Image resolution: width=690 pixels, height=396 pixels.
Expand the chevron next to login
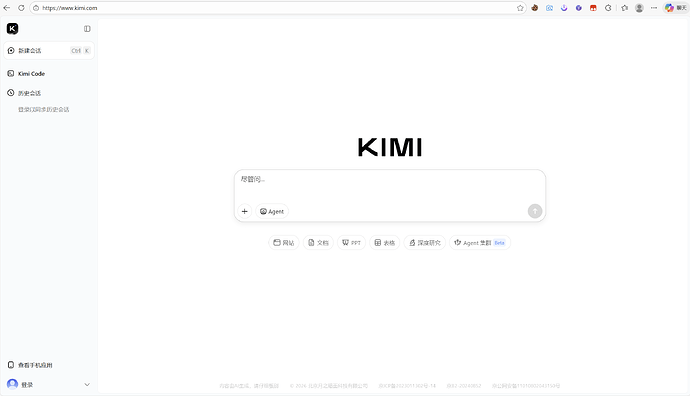click(x=87, y=385)
